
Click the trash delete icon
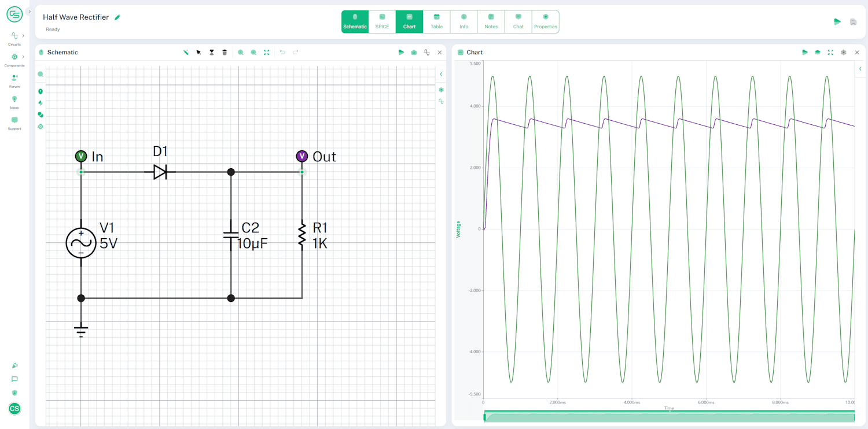point(225,52)
